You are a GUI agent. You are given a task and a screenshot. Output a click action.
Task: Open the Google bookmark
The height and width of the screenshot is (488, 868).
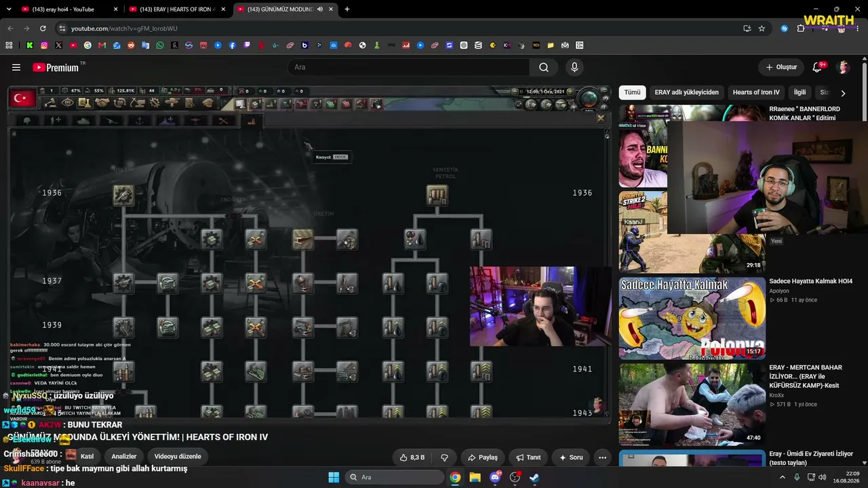[x=87, y=45]
